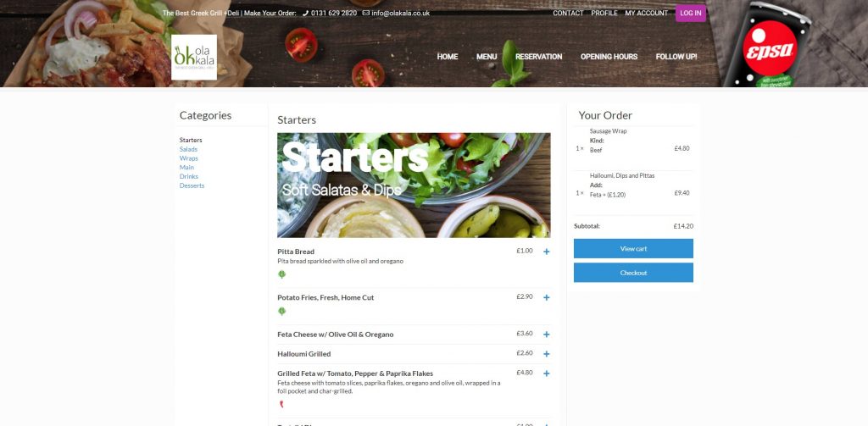868x426 pixels.
Task: Add Pitta Bread using its plus icon
Action: [x=547, y=252]
